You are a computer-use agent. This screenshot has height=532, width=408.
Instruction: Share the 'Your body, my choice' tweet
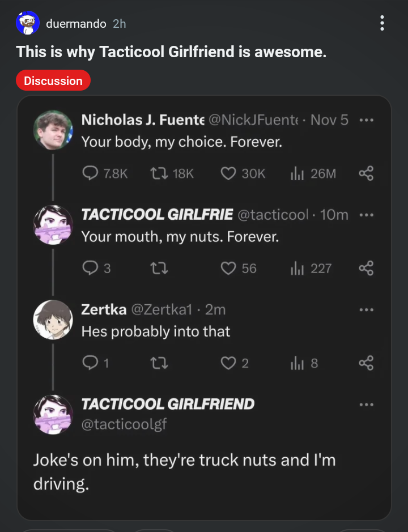[x=366, y=173]
